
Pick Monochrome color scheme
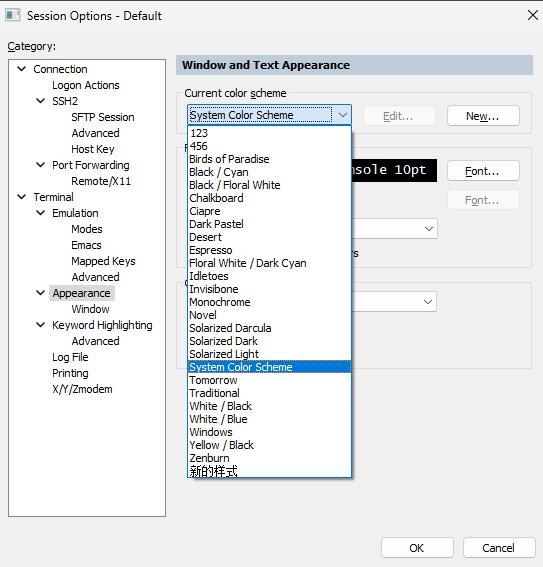click(x=269, y=302)
